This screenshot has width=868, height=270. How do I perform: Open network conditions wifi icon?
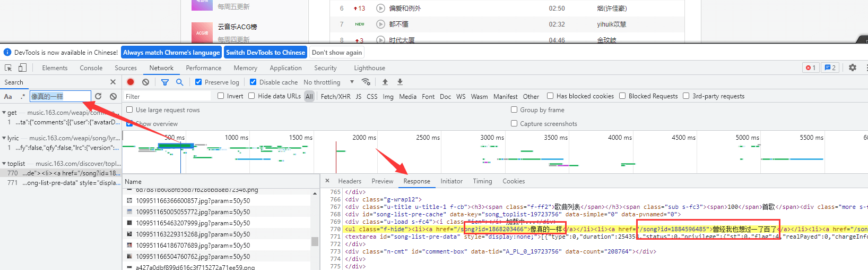(x=366, y=82)
